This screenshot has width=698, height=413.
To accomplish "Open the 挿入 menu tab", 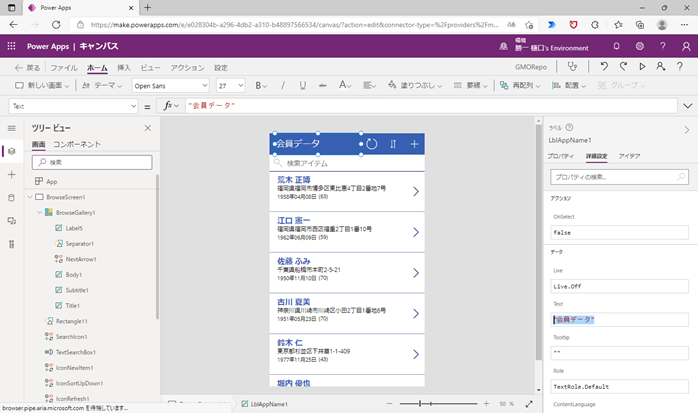I will pyautogui.click(x=124, y=68).
